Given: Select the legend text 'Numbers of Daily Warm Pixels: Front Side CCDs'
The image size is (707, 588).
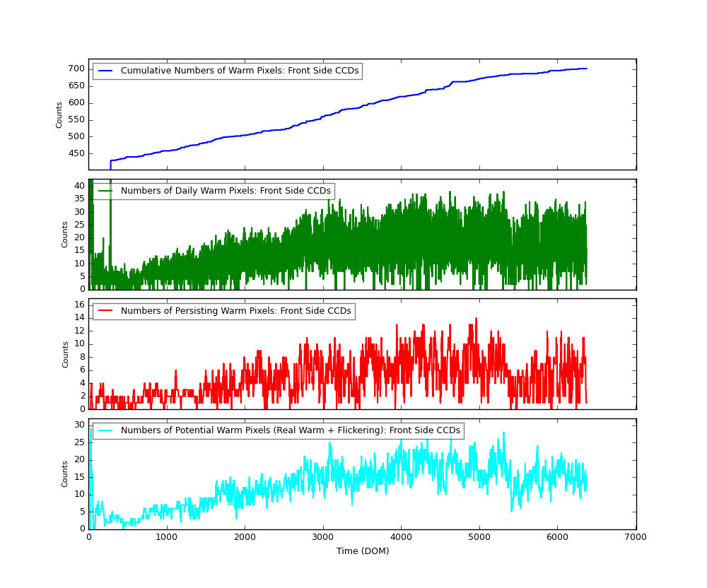Looking at the screenshot, I should (226, 191).
